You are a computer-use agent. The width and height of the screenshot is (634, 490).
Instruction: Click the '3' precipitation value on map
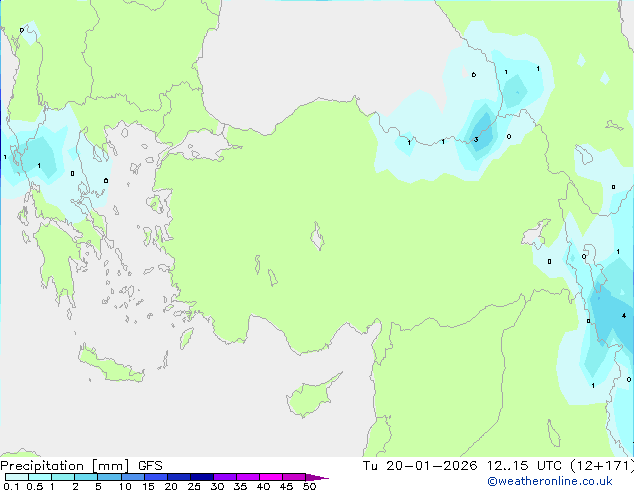[476, 139]
